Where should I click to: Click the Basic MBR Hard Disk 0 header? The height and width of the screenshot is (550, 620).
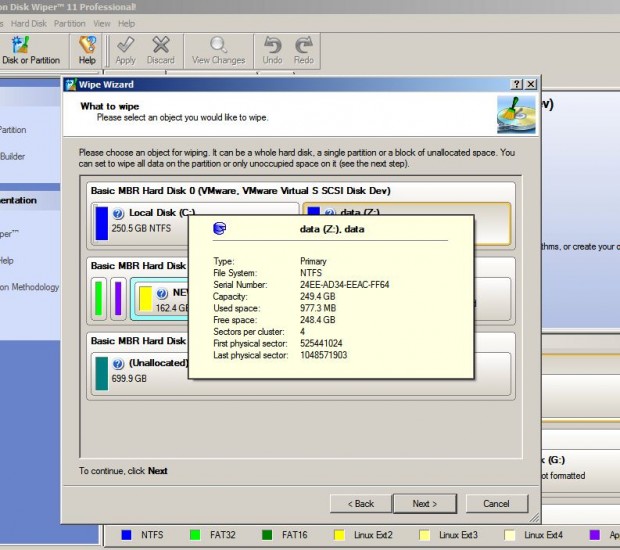point(240,191)
